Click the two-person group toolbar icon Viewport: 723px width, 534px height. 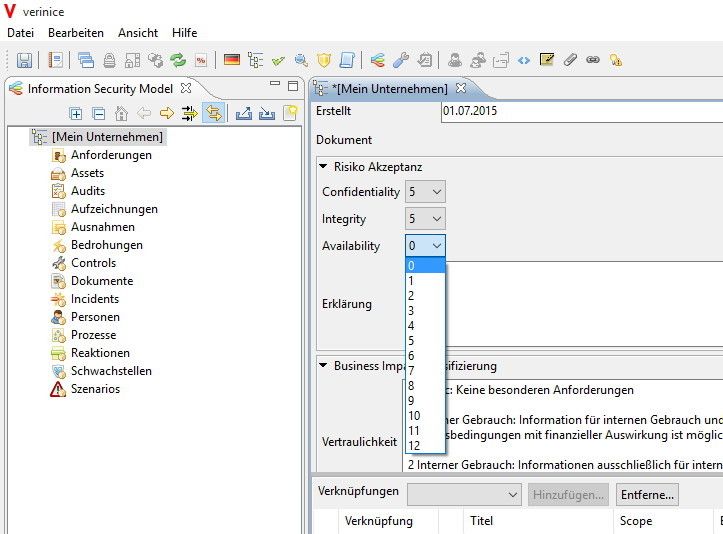pyautogui.click(x=478, y=60)
